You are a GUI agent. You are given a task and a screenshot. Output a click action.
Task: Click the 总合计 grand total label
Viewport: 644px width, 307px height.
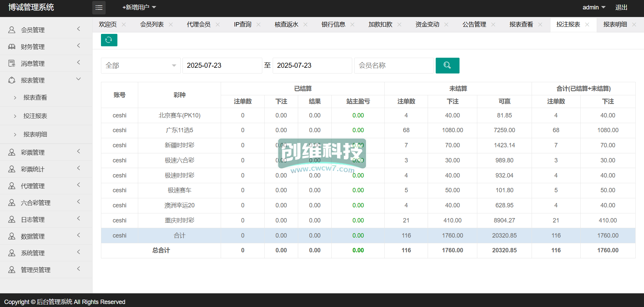coord(161,250)
